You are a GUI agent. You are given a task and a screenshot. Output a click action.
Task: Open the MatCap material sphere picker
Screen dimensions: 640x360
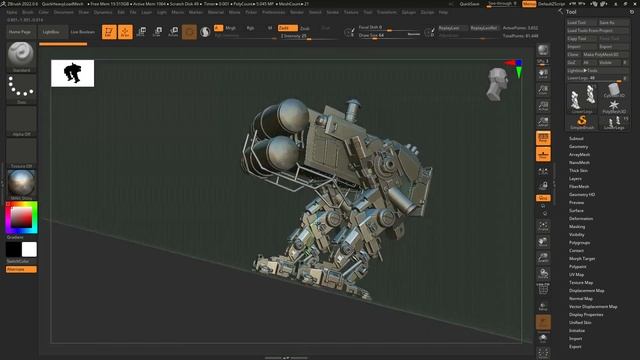[21, 185]
